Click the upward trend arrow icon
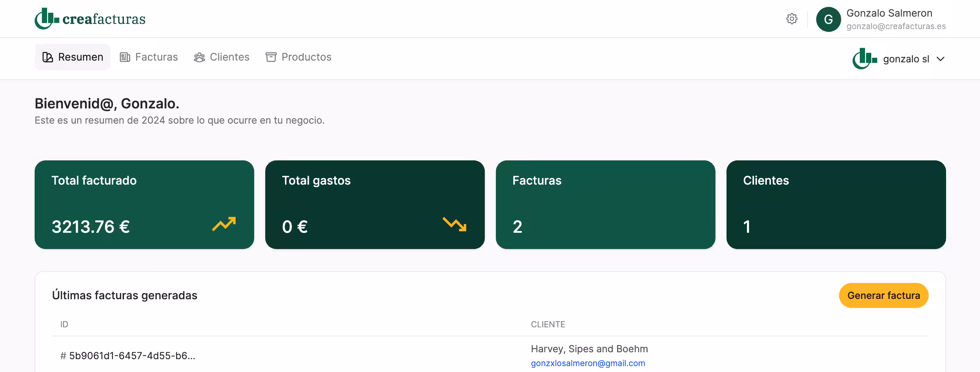The height and width of the screenshot is (372, 980). [x=224, y=224]
